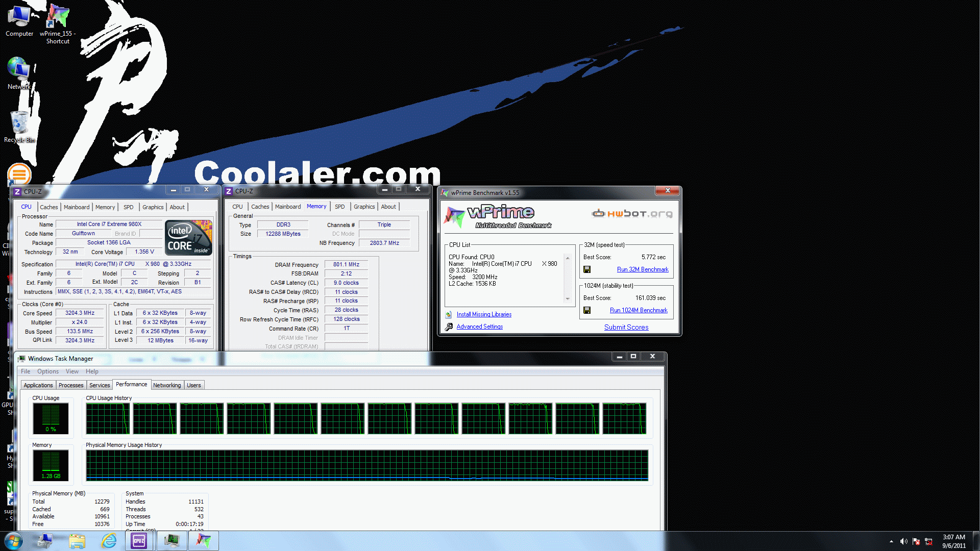Viewport: 980px width, 551px height.
Task: Click the Windows Start orb
Action: click(x=13, y=541)
